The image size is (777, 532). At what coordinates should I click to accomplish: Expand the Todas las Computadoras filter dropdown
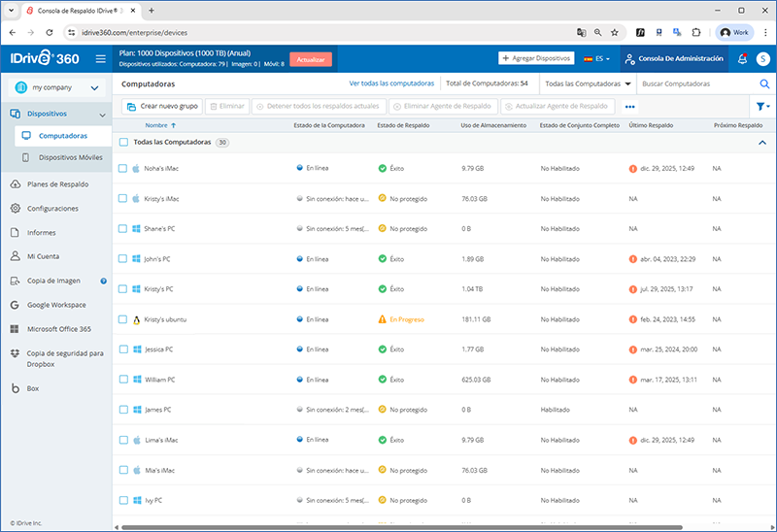(x=586, y=83)
